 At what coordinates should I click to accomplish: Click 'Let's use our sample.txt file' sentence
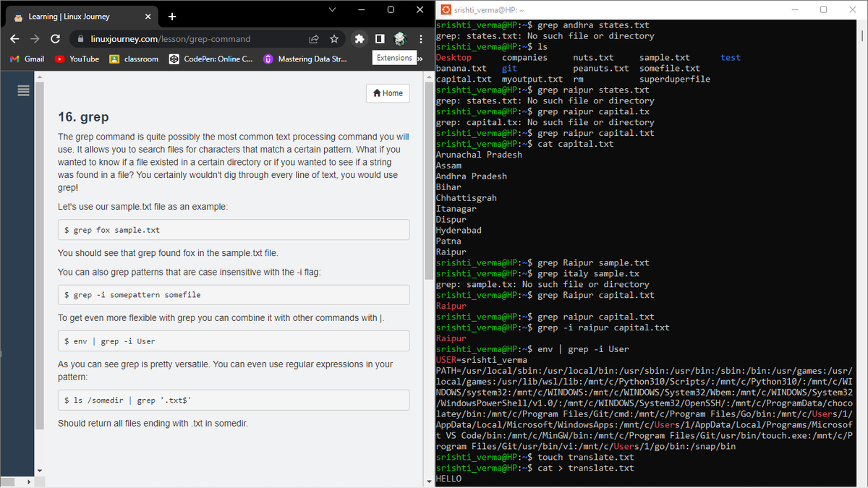[143, 207]
